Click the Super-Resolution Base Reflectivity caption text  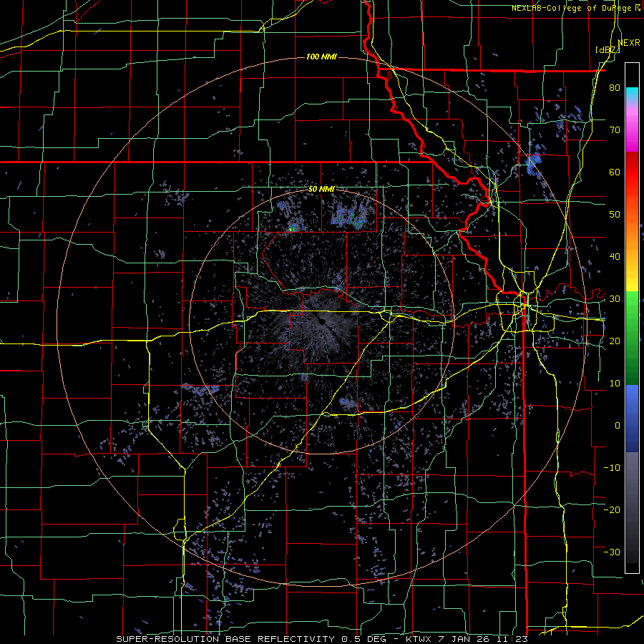321,639
